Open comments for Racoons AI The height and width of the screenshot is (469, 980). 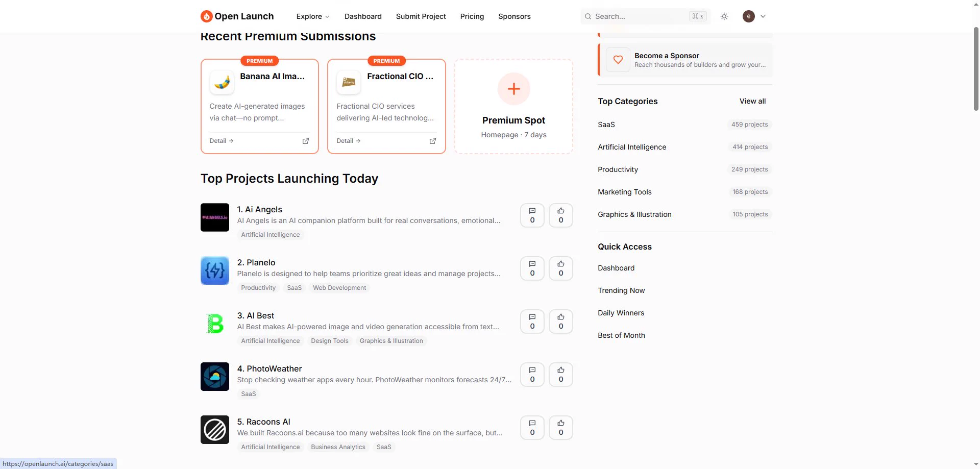coord(532,428)
